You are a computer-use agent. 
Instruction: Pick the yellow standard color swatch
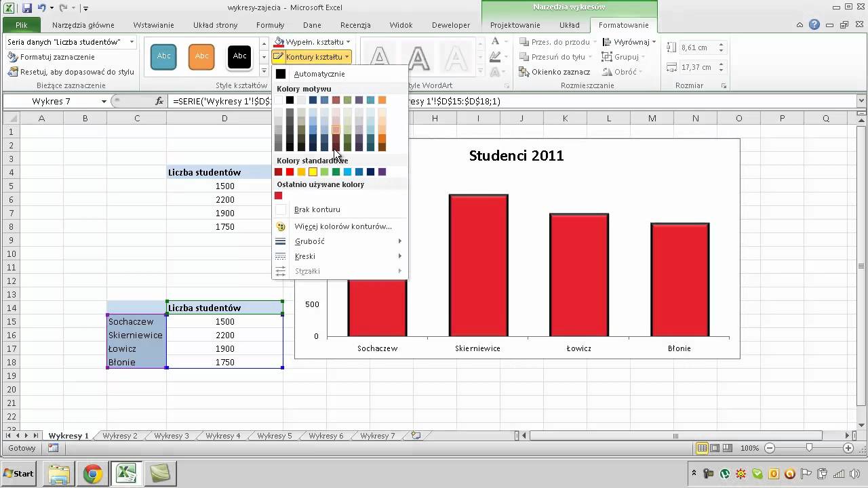pyautogui.click(x=313, y=172)
